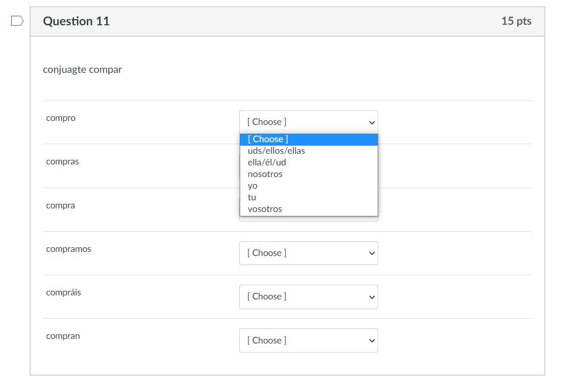
Task: Click the word compras
Action: 62,162
